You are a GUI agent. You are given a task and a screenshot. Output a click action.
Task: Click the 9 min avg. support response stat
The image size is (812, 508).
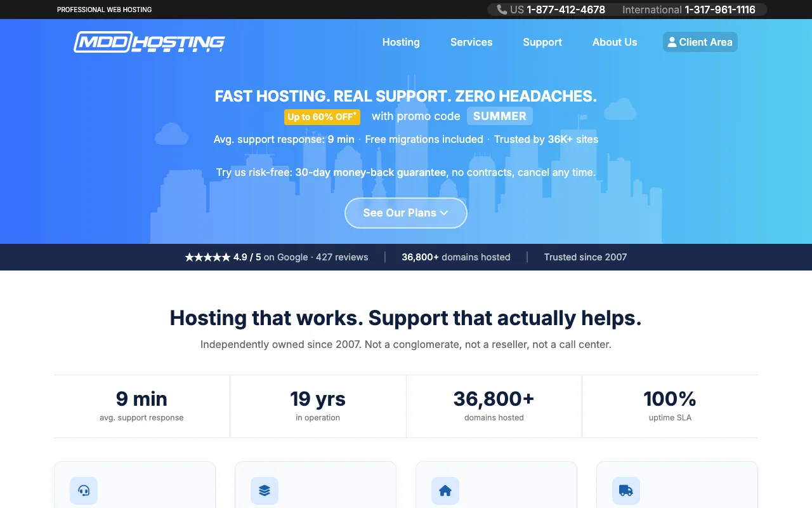tap(141, 406)
